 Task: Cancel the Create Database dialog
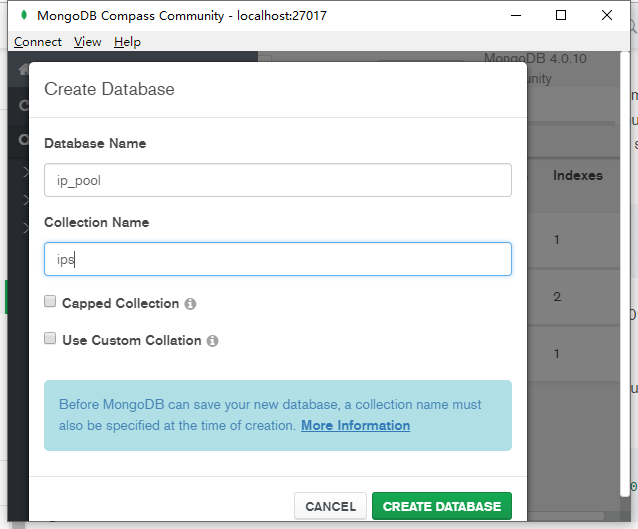point(330,506)
